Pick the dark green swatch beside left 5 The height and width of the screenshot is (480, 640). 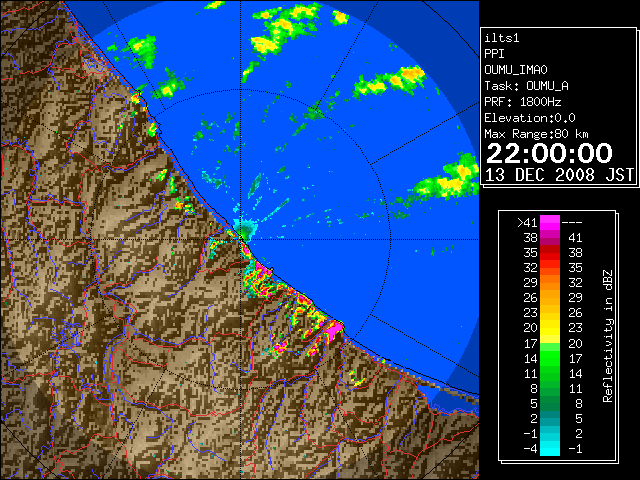tap(550, 403)
